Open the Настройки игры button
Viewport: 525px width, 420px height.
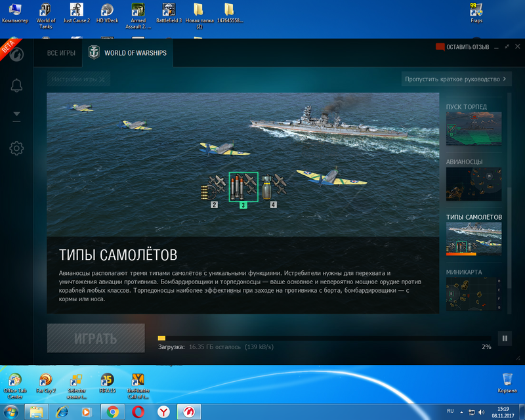78,79
